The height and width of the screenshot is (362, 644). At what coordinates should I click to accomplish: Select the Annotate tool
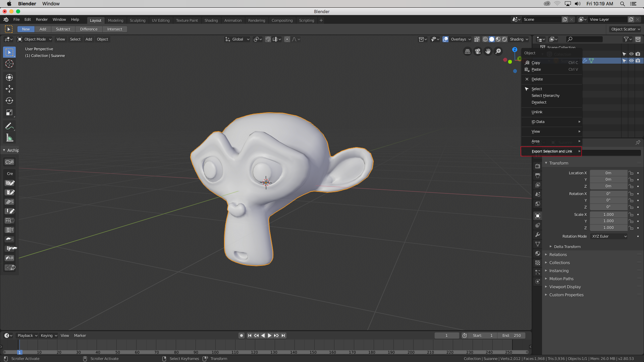[x=9, y=126]
